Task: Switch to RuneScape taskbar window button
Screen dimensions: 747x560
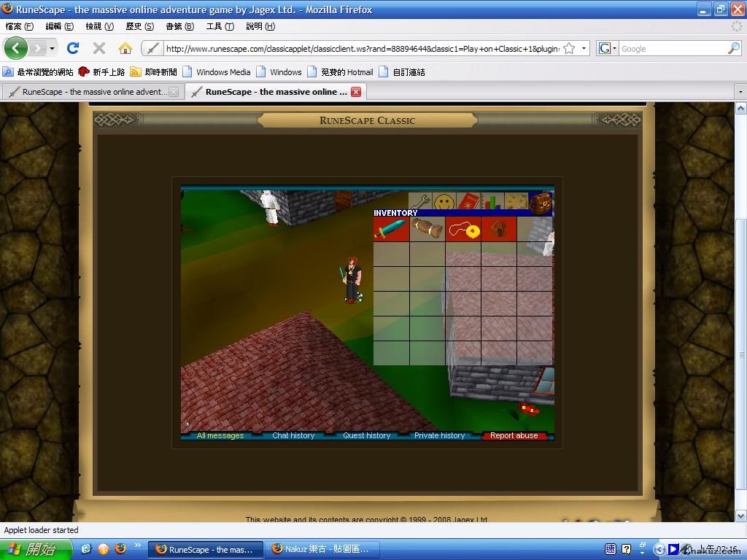Action: [x=206, y=550]
